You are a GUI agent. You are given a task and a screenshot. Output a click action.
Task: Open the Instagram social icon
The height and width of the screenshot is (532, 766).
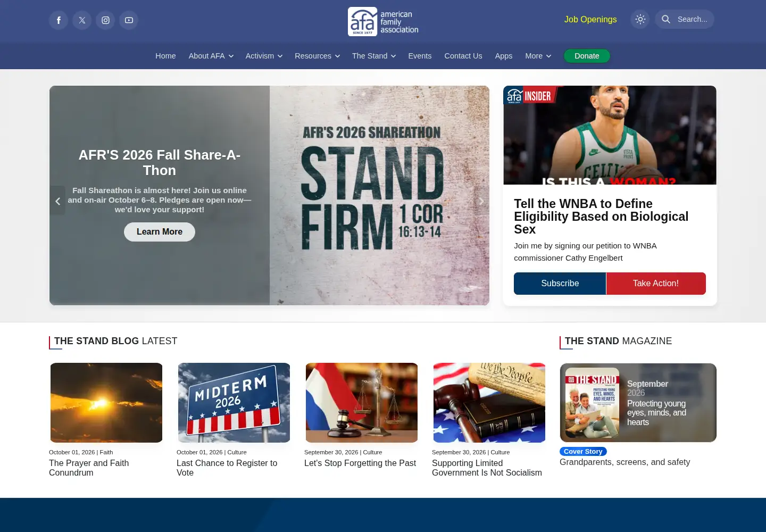point(105,20)
